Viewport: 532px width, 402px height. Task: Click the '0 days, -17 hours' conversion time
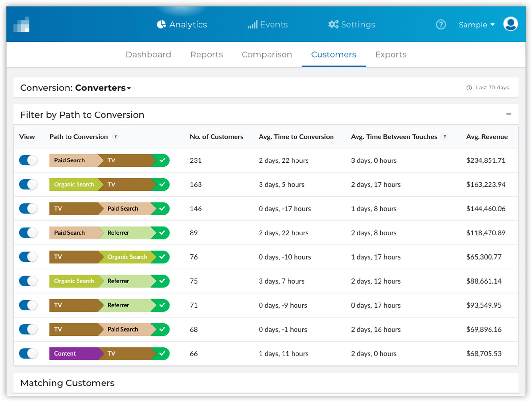285,209
